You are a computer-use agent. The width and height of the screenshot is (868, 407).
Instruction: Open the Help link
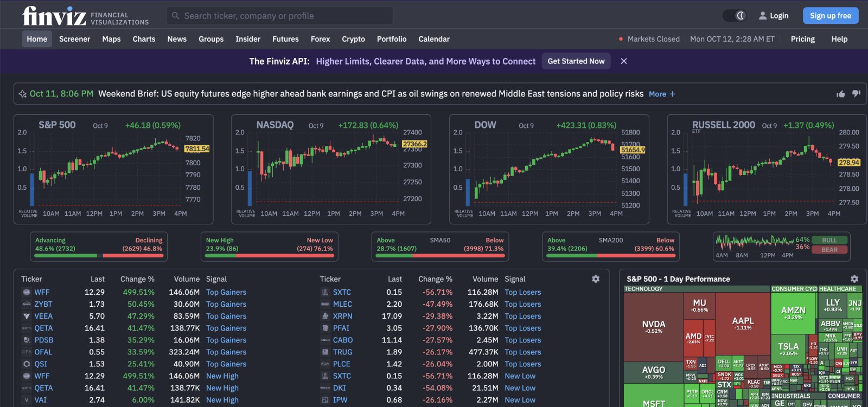(839, 39)
